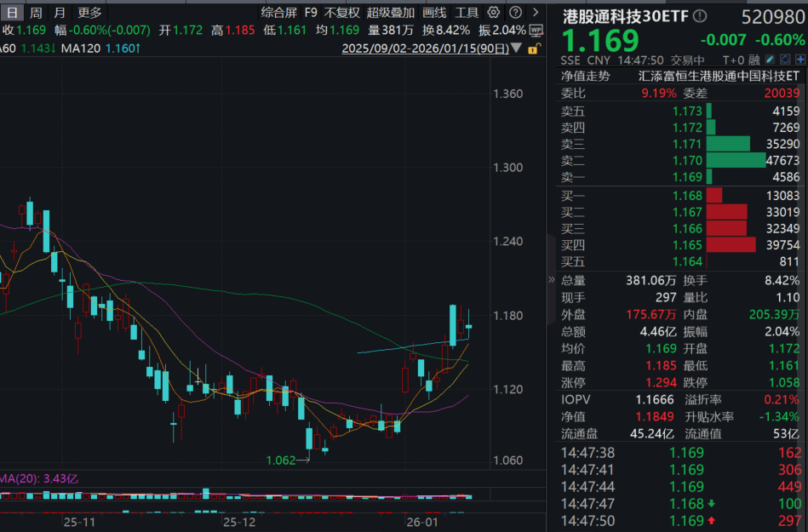Open chart settings via the gear icon
Viewport: 808px width, 532px height.
tap(494, 14)
